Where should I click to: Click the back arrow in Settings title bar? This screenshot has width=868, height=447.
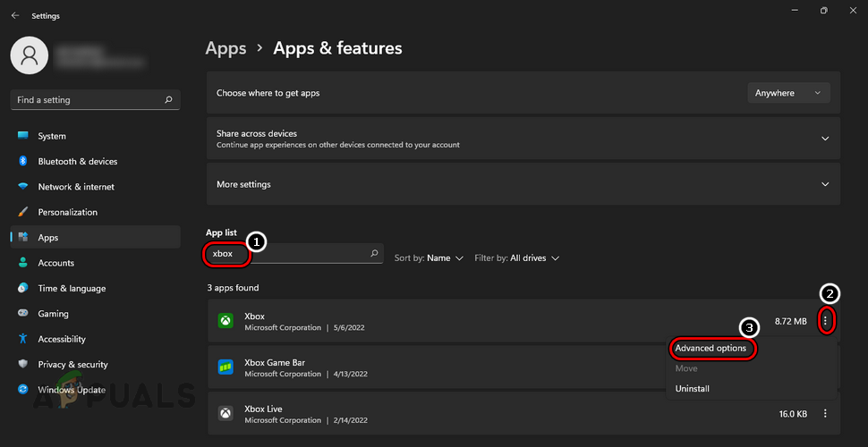pos(15,15)
